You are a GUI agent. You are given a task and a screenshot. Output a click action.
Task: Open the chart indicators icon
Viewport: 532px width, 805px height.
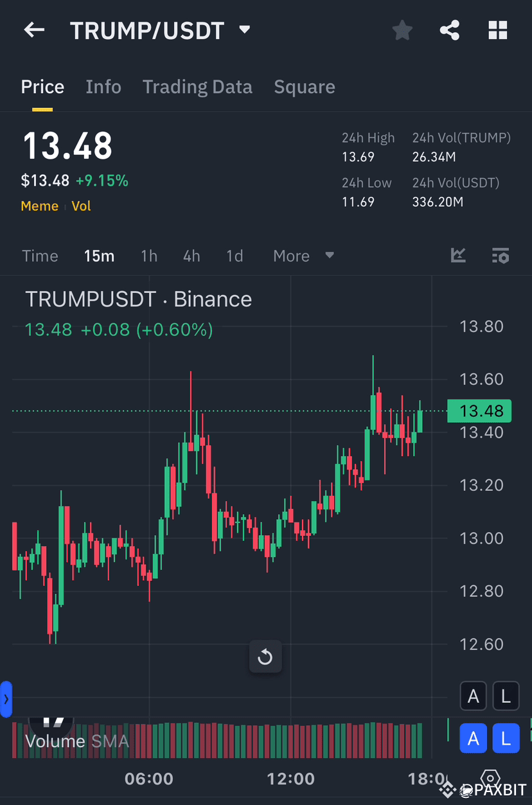[x=458, y=256]
